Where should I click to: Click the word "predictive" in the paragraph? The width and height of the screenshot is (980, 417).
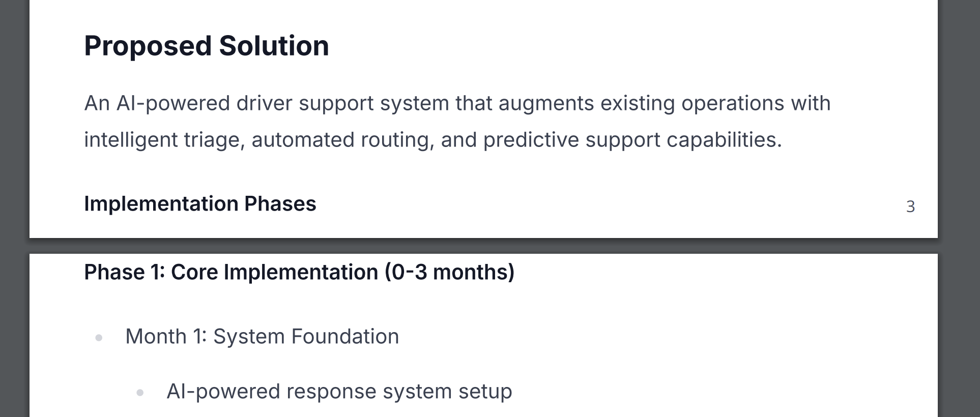point(531,140)
